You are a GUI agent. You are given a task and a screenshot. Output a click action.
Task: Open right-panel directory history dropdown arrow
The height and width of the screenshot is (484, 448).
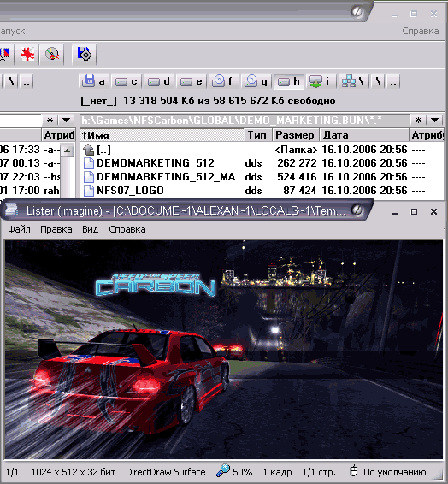pyautogui.click(x=434, y=120)
